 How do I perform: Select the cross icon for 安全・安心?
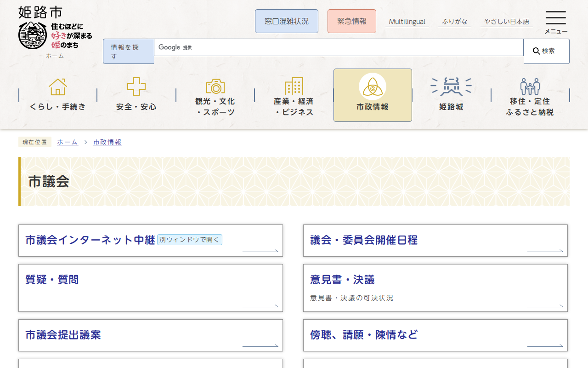click(136, 86)
